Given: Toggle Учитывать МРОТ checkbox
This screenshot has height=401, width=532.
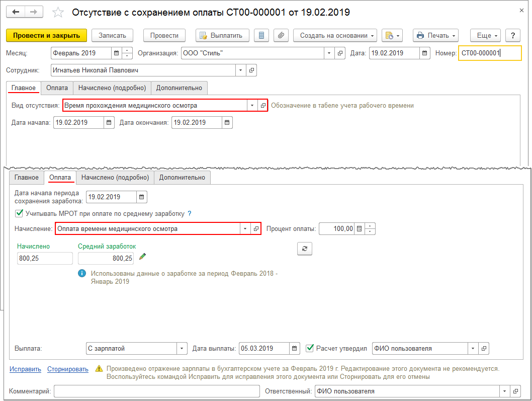Looking at the screenshot, I should (x=19, y=213).
